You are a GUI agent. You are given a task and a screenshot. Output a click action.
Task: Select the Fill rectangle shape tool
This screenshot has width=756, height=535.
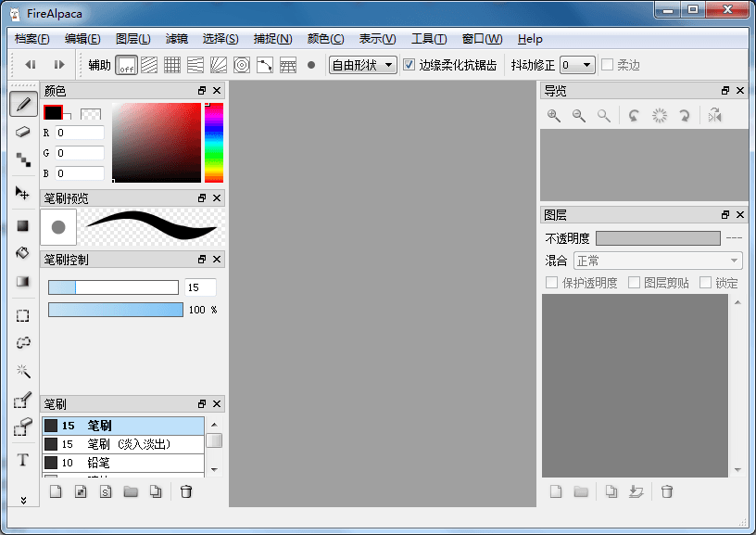tap(22, 225)
